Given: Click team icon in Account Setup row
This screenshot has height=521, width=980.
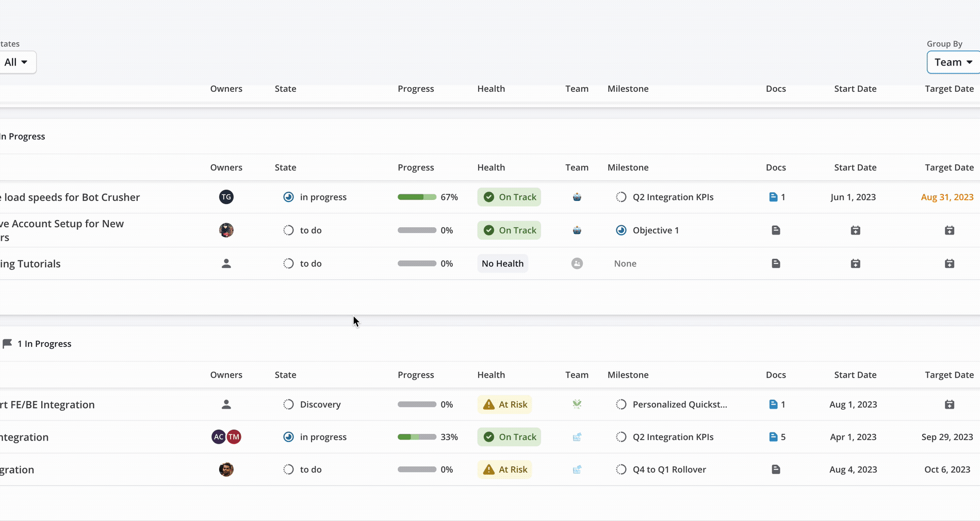Looking at the screenshot, I should (x=577, y=230).
